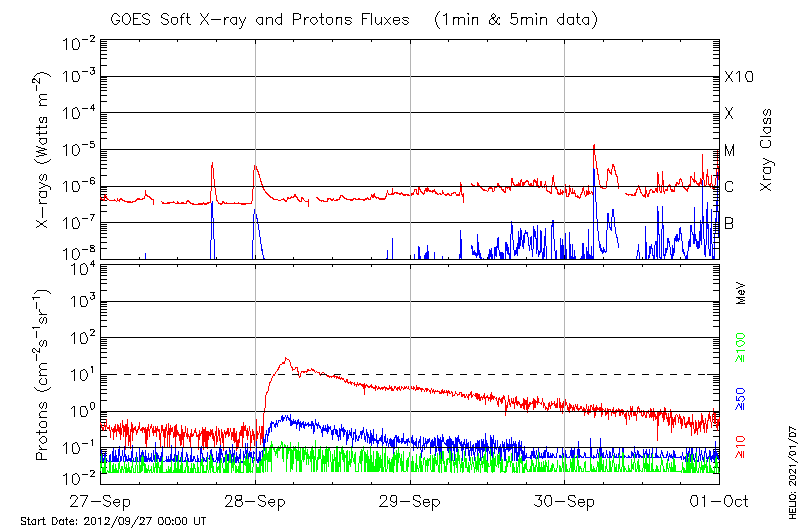The width and height of the screenshot is (800, 530).
Task: Click the vertical Xray Class axis title
Action: (x=766, y=150)
